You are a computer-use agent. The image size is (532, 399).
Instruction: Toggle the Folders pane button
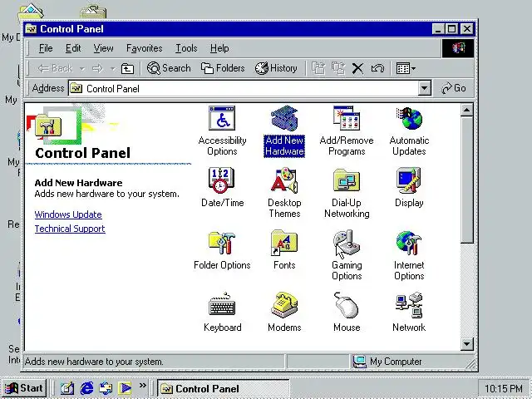(223, 68)
